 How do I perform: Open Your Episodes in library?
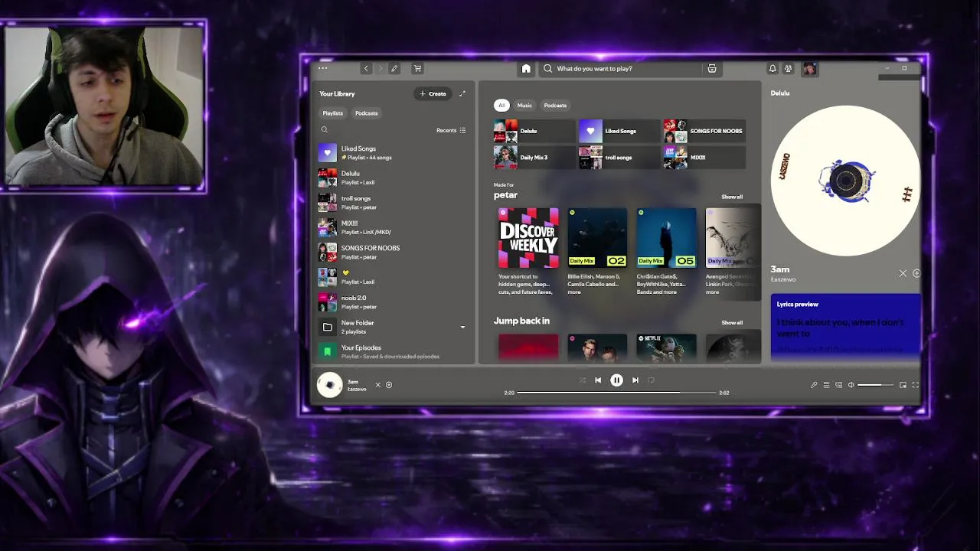pos(392,351)
